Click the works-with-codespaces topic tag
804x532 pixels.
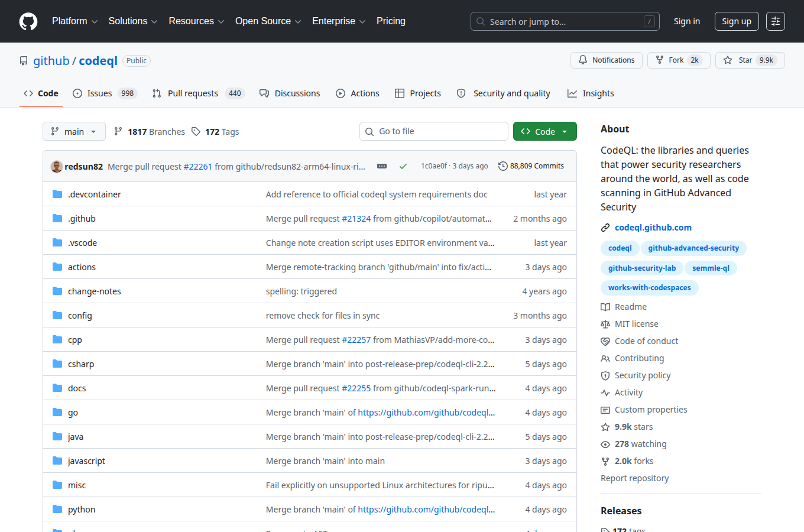point(650,288)
